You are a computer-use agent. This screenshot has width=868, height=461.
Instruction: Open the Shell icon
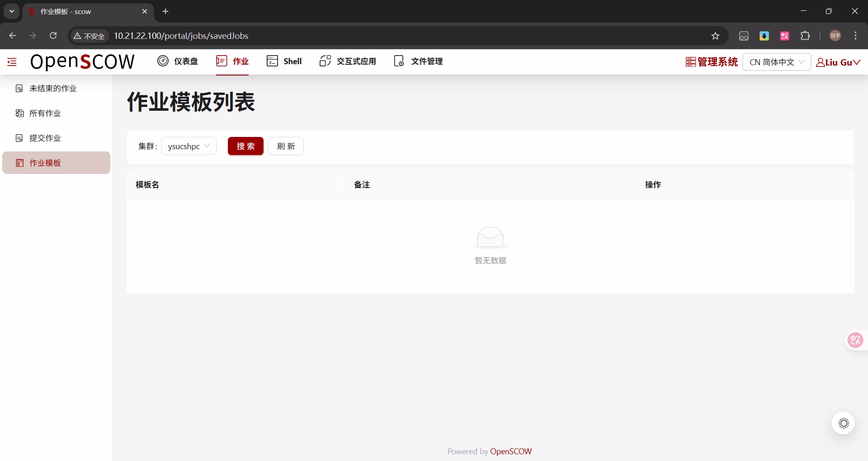(273, 61)
